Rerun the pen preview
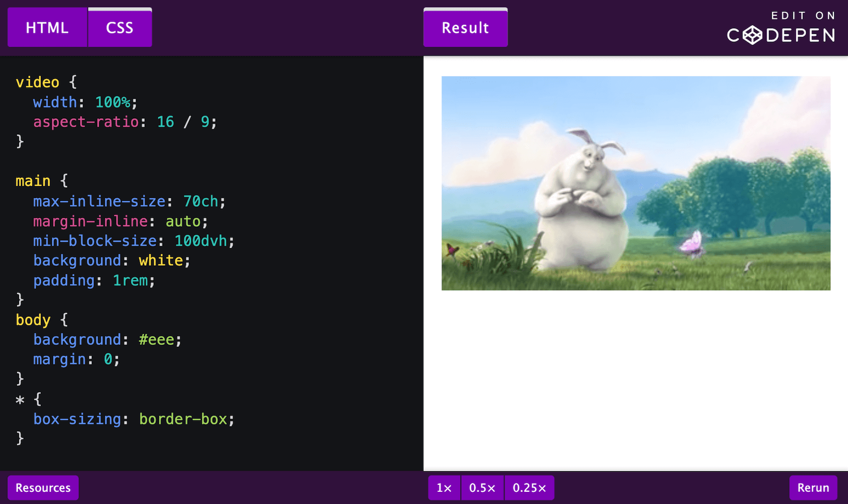848x504 pixels. 813,488
